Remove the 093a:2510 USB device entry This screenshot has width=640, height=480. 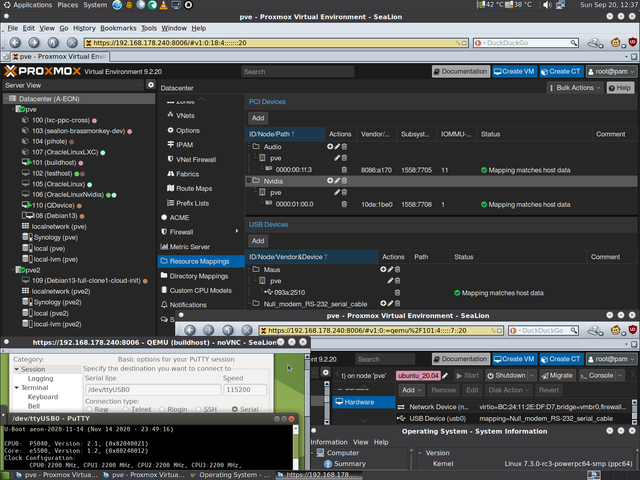coord(397,293)
